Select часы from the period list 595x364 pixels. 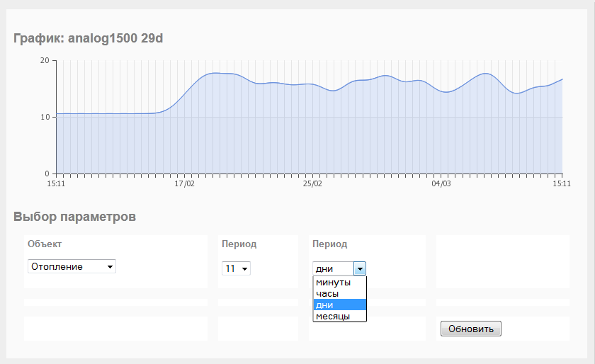pos(339,293)
